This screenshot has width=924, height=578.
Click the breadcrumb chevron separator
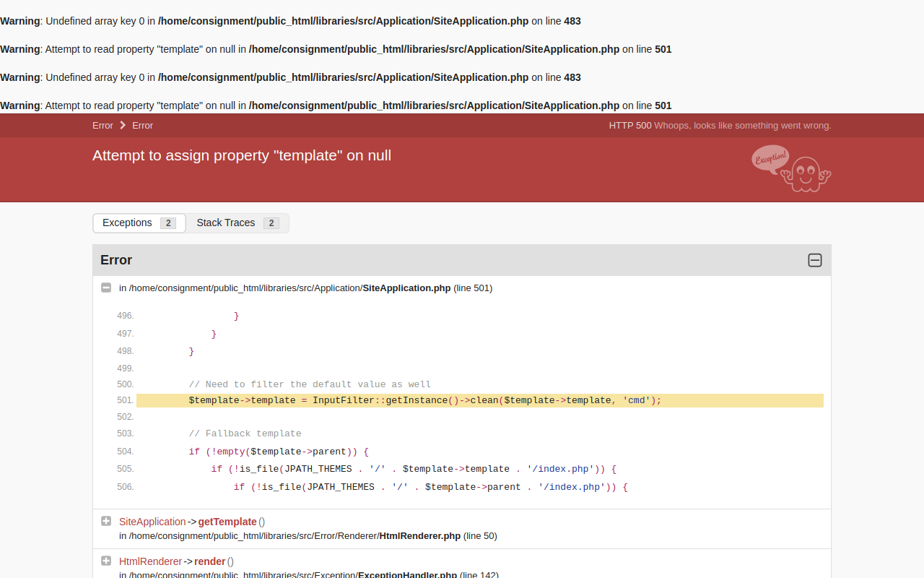pos(123,126)
